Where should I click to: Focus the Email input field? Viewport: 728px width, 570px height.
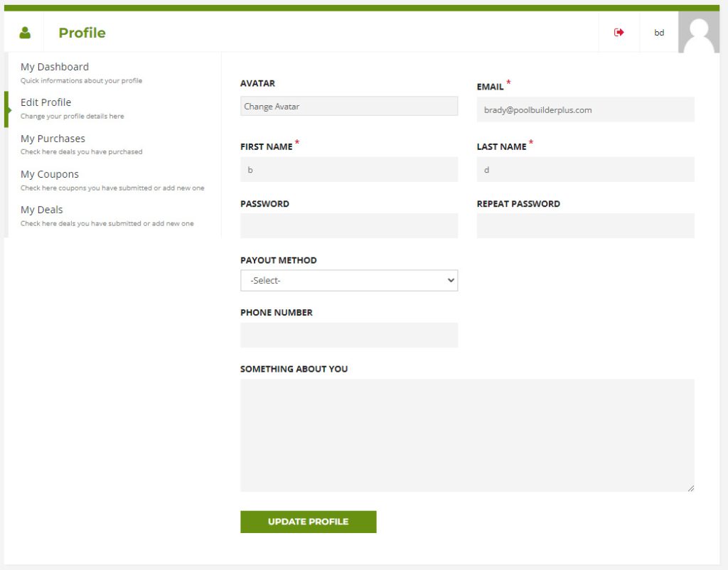(x=585, y=110)
